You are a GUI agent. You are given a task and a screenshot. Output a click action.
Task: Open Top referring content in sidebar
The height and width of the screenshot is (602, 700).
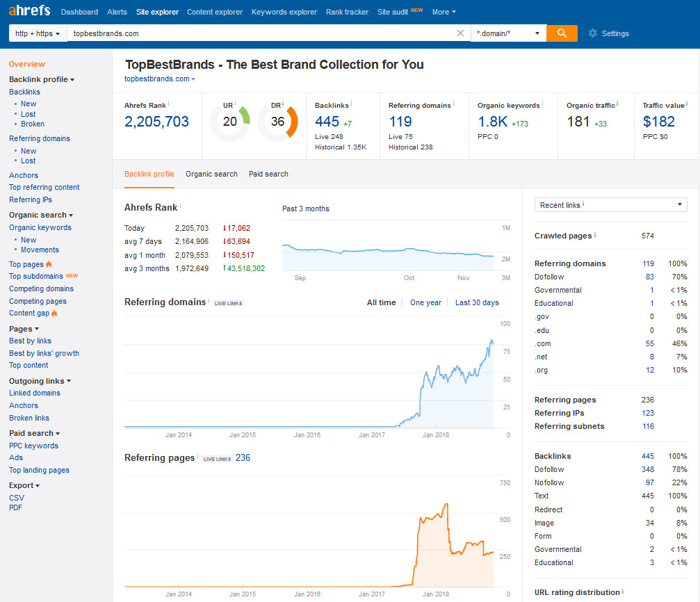[x=44, y=188]
